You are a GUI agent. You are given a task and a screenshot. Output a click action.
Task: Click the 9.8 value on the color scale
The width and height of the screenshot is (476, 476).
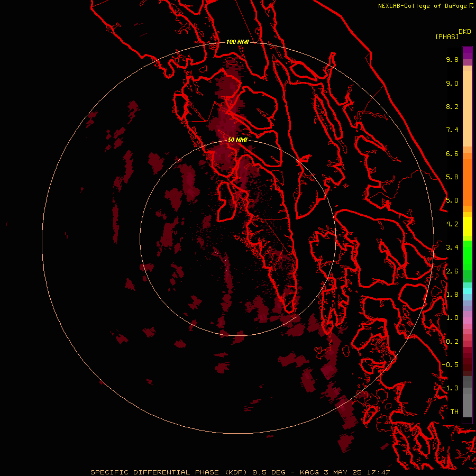[452, 59]
